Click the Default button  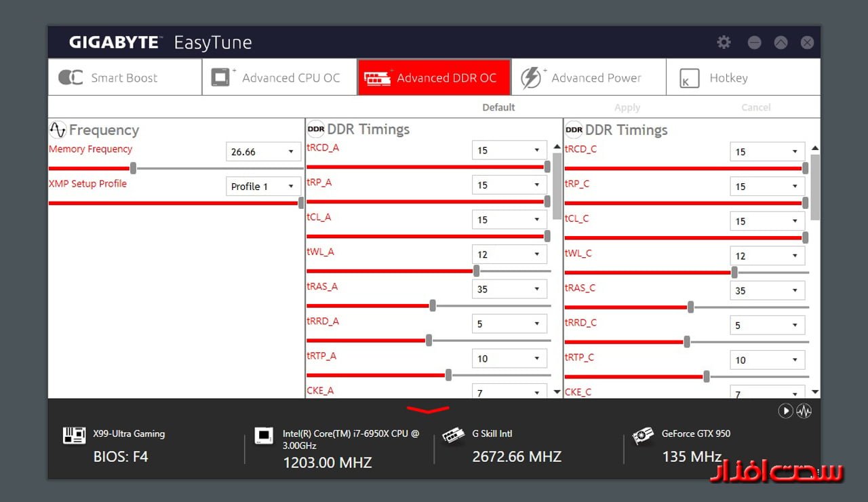(498, 107)
